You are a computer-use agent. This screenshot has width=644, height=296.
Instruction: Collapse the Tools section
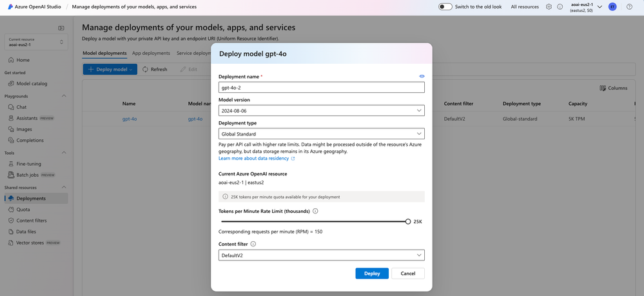pyautogui.click(x=64, y=153)
